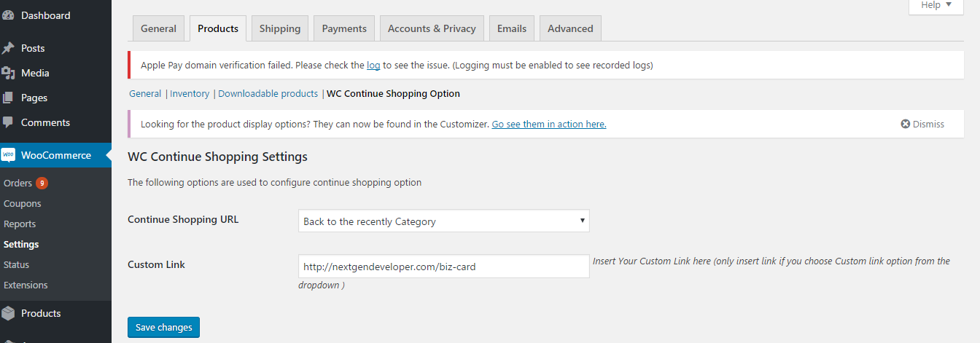Open Dashboard in the admin sidebar
The width and height of the screenshot is (980, 343).
coord(55,15)
